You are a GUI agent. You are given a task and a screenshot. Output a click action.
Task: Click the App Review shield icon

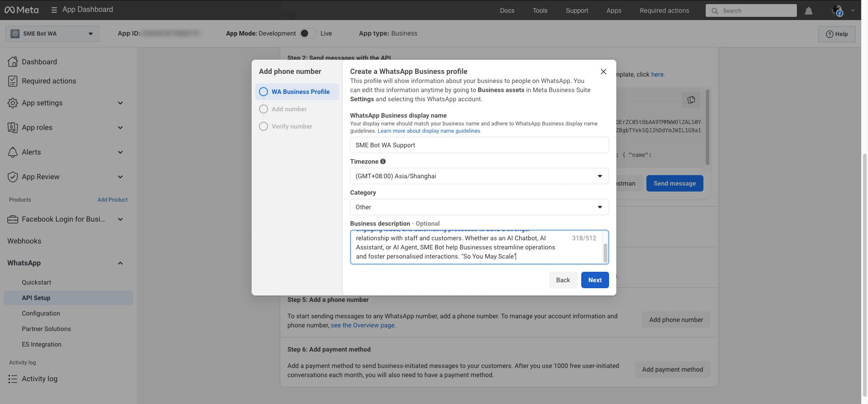coord(13,176)
